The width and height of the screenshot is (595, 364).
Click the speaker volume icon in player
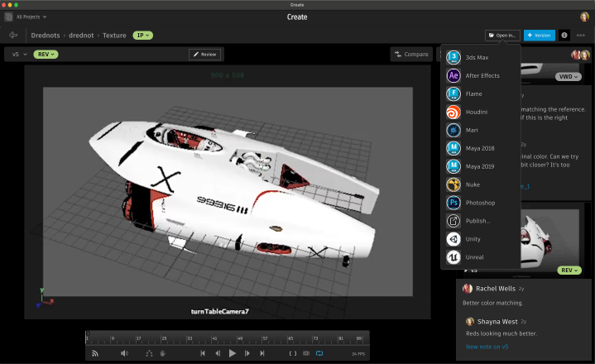point(124,353)
